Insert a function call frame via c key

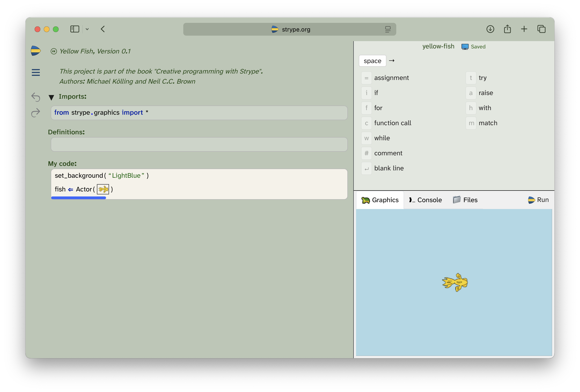[366, 123]
